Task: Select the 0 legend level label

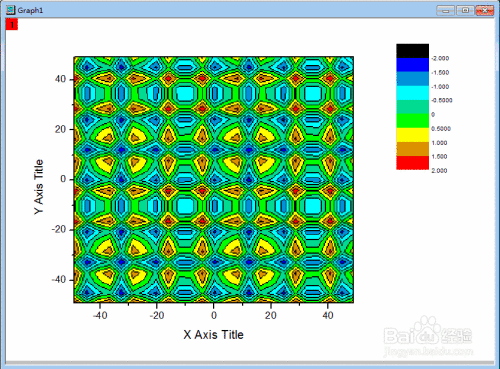Action: click(x=433, y=114)
